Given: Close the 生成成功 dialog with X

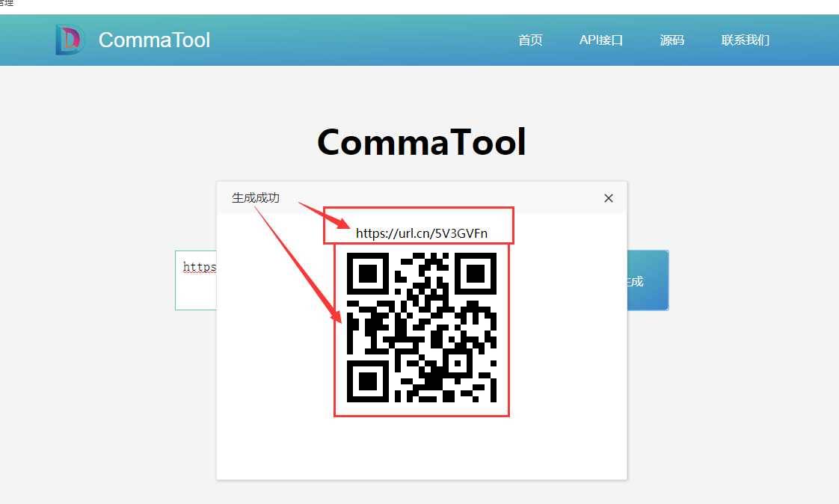Looking at the screenshot, I should click(x=609, y=198).
